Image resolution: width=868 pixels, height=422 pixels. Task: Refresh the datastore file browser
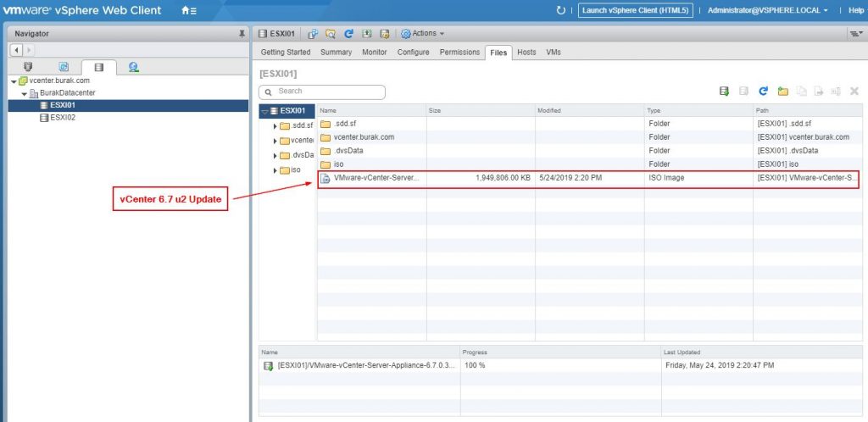764,92
